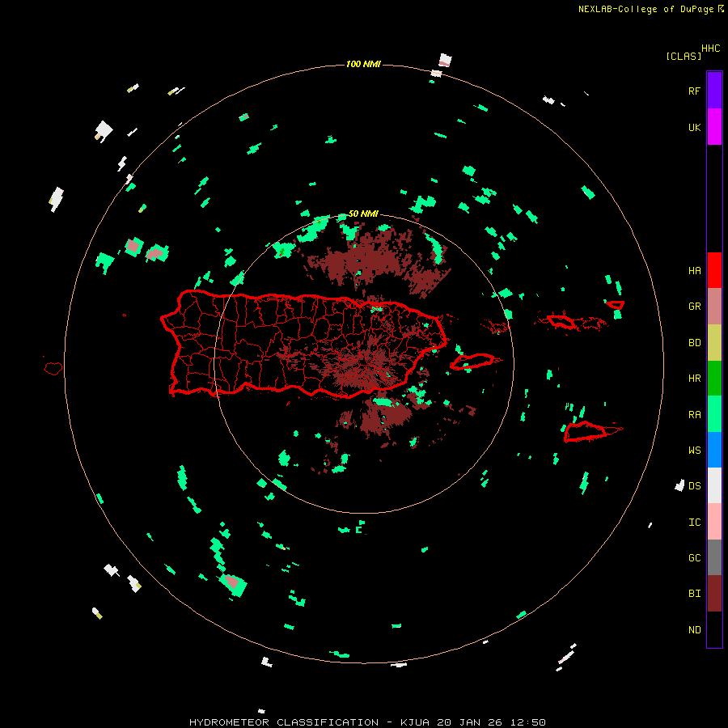The height and width of the screenshot is (728, 728).
Task: Click the 'HHC' product code text
Action: 711,49
